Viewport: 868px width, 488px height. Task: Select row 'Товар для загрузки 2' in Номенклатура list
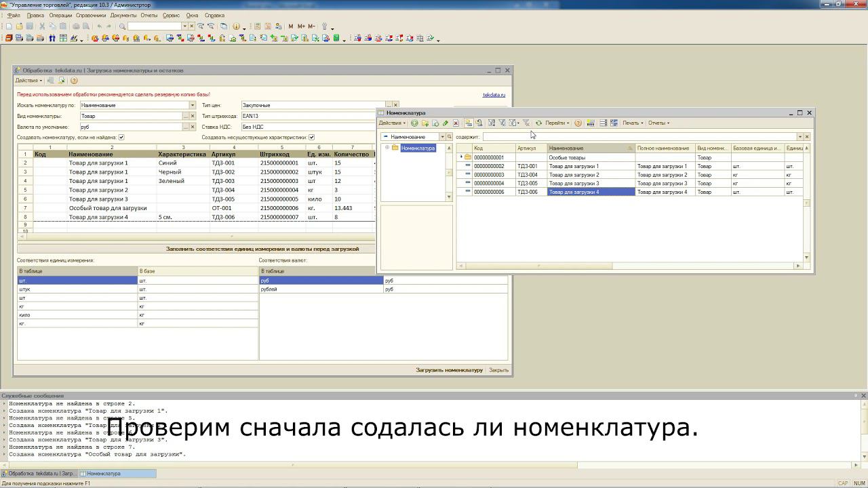tap(629, 175)
